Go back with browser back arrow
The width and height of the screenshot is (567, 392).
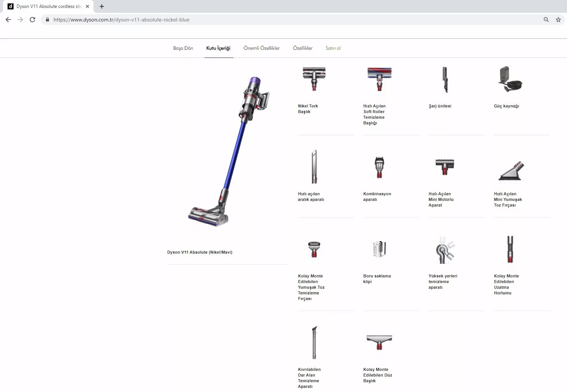tap(8, 20)
